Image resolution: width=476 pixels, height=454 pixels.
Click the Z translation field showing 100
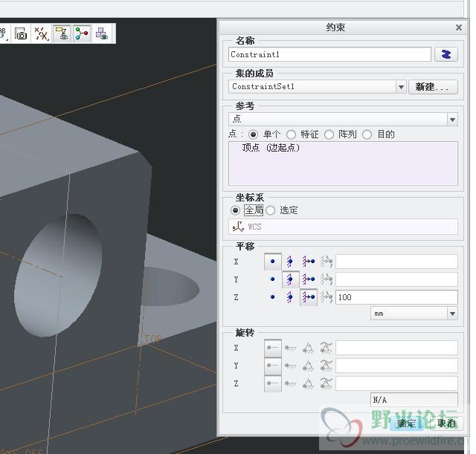coord(396,297)
